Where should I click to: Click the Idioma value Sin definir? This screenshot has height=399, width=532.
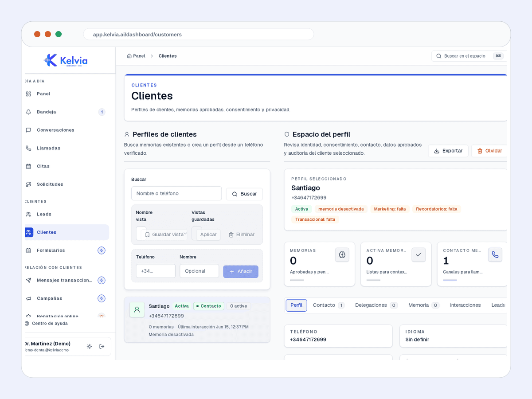point(417,340)
